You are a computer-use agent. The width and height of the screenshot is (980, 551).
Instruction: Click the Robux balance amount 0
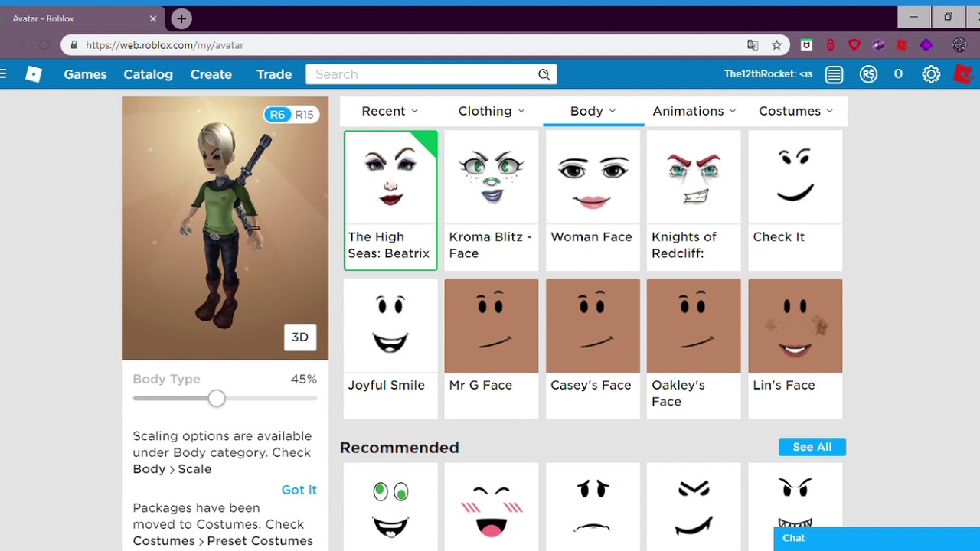898,74
